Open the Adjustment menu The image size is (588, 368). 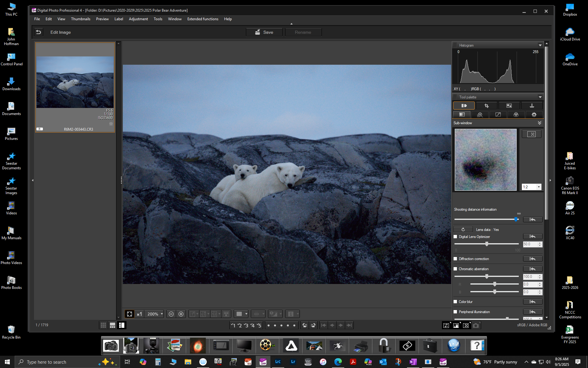[x=138, y=19]
